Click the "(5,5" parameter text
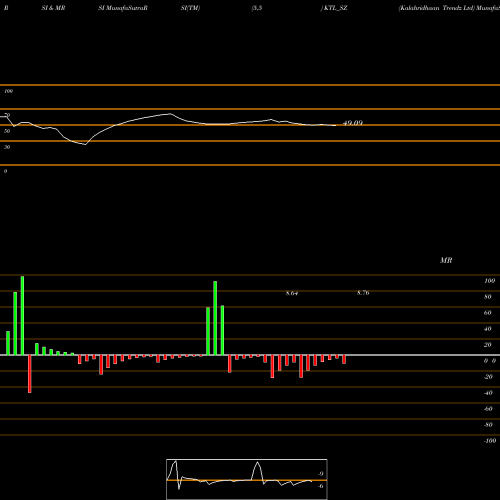This screenshot has height=500, width=500. (257, 8)
